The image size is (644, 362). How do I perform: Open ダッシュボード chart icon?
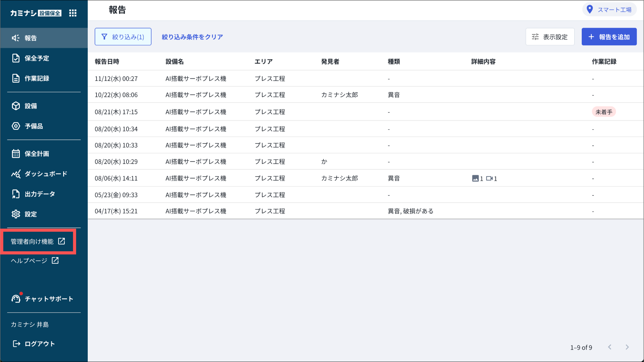click(x=16, y=174)
